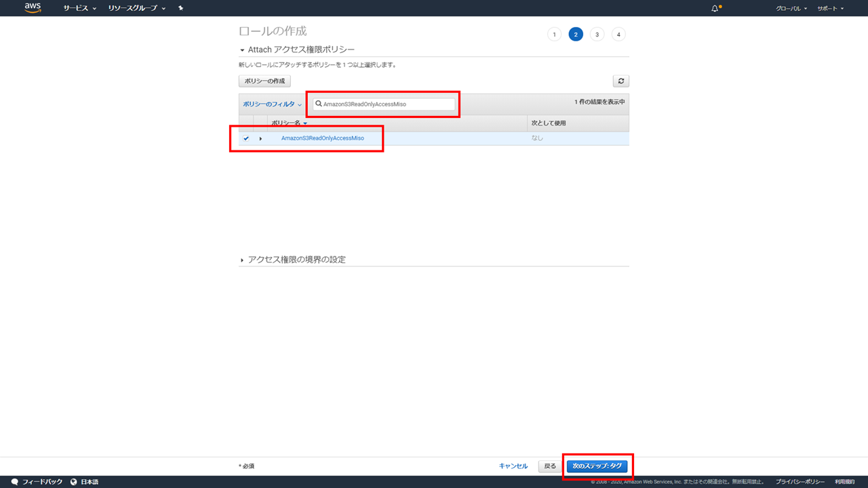Click the search magnifier icon in filter
This screenshot has width=868, height=488.
point(319,104)
